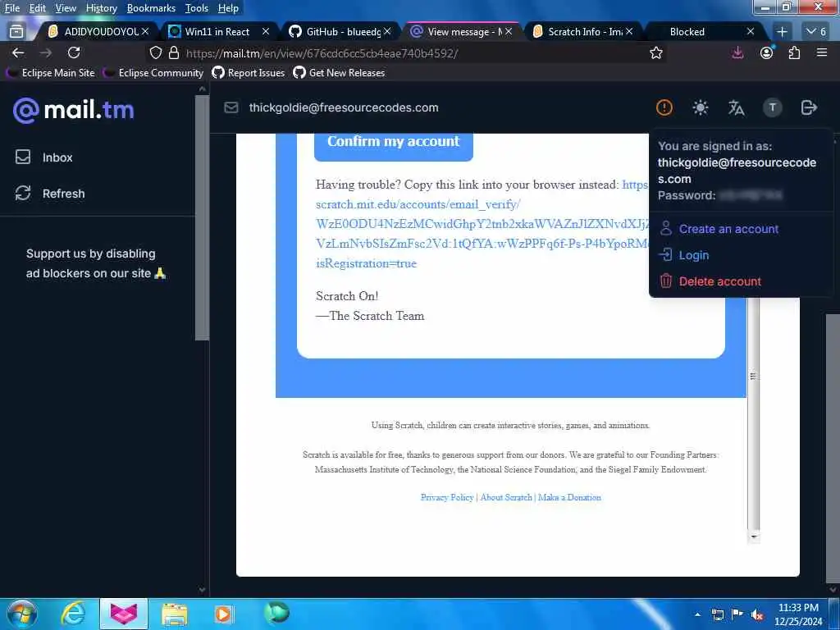Click the blurred password value
840x630 pixels.
[750, 195]
